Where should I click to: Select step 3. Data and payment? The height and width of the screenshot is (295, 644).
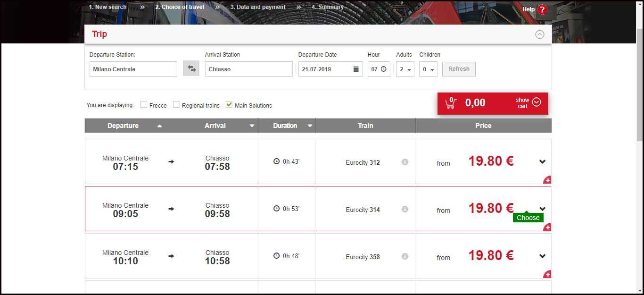pos(258,7)
